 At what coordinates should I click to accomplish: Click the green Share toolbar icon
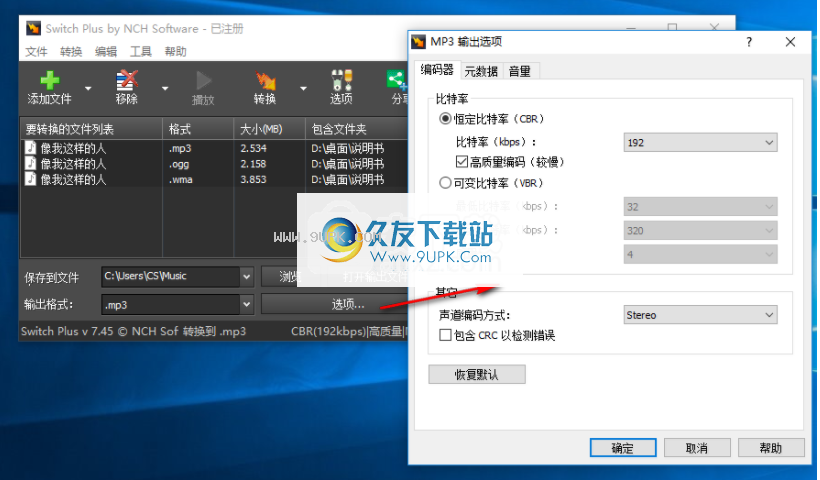point(396,81)
